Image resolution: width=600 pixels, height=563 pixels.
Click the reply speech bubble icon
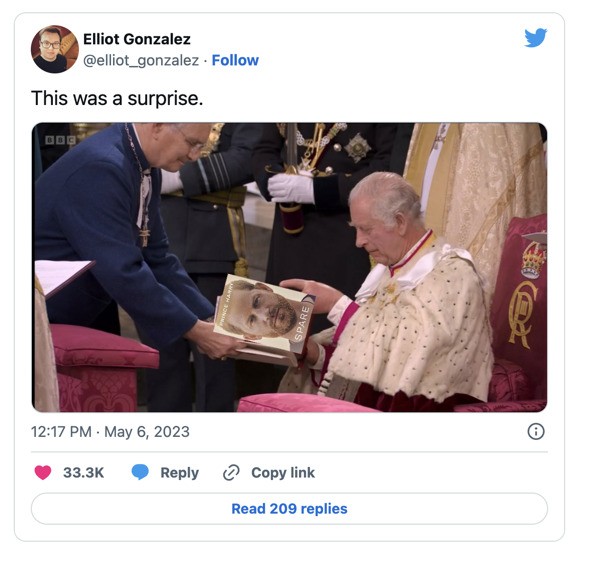pos(141,472)
